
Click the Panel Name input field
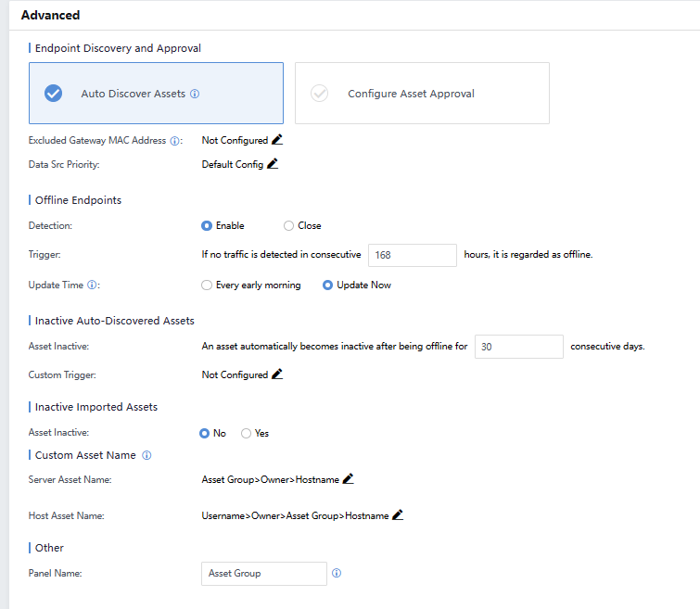(x=264, y=574)
